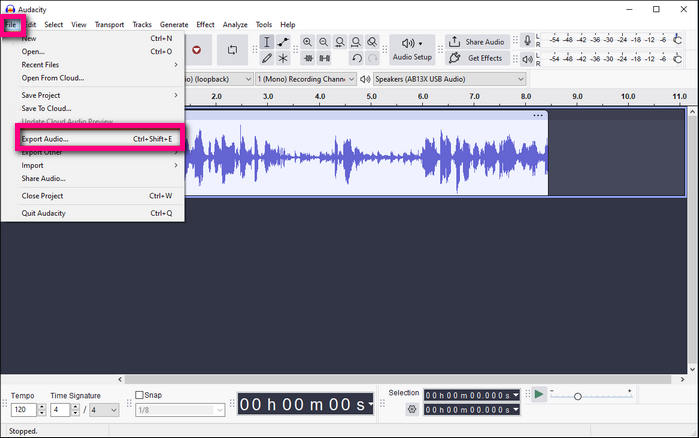Click Fit Selection to Width zoom icon

(x=340, y=42)
